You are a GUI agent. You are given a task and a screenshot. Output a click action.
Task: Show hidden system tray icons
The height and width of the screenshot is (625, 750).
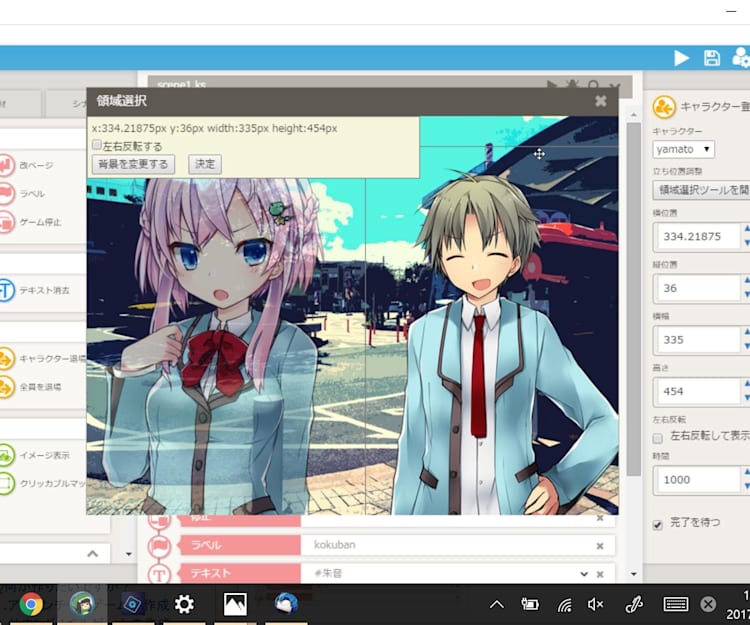pyautogui.click(x=497, y=605)
